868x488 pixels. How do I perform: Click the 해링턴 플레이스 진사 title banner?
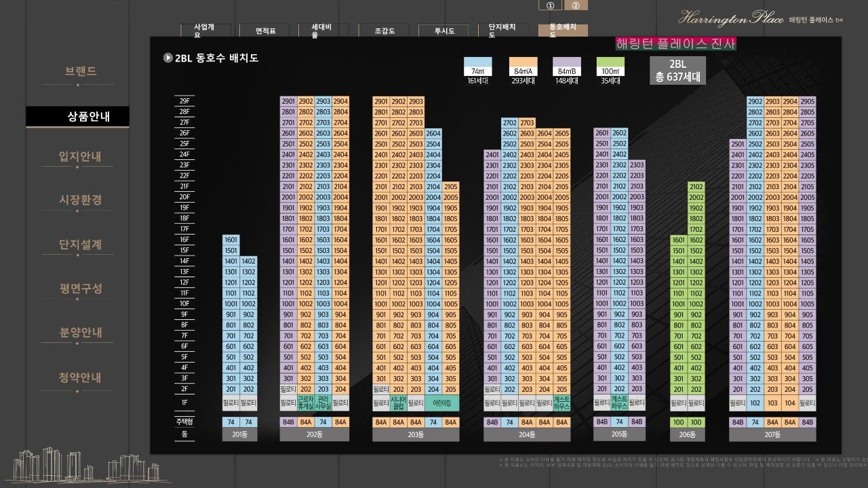click(675, 44)
